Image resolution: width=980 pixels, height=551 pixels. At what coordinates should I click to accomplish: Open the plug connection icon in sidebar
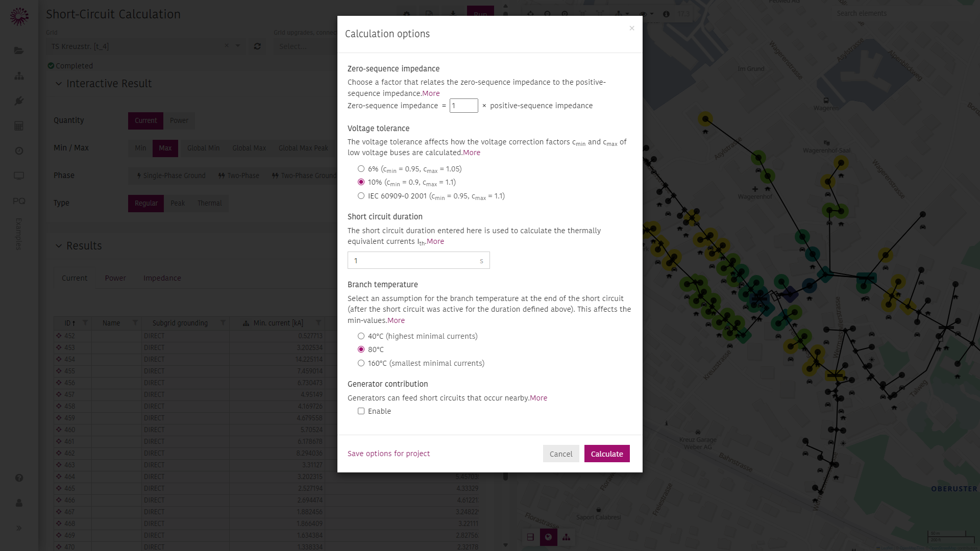point(19,101)
